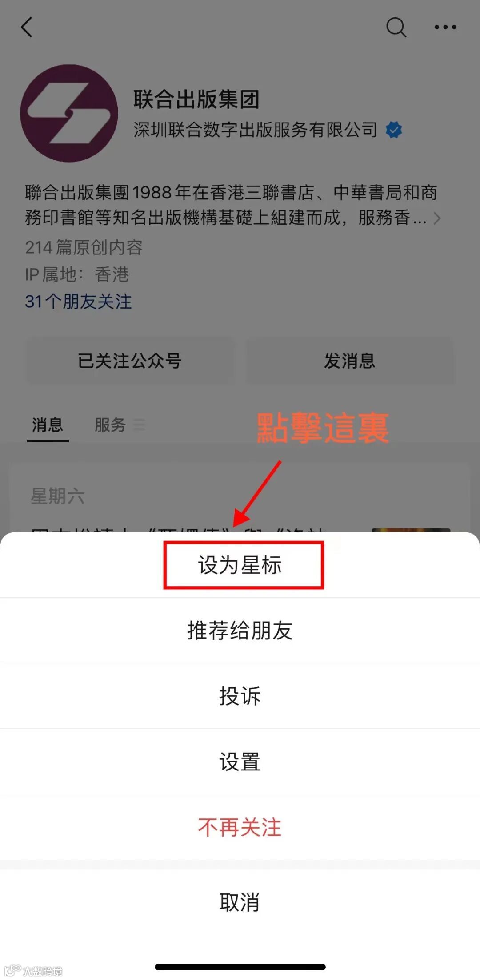Dismiss the sheet with 取消

click(x=240, y=902)
